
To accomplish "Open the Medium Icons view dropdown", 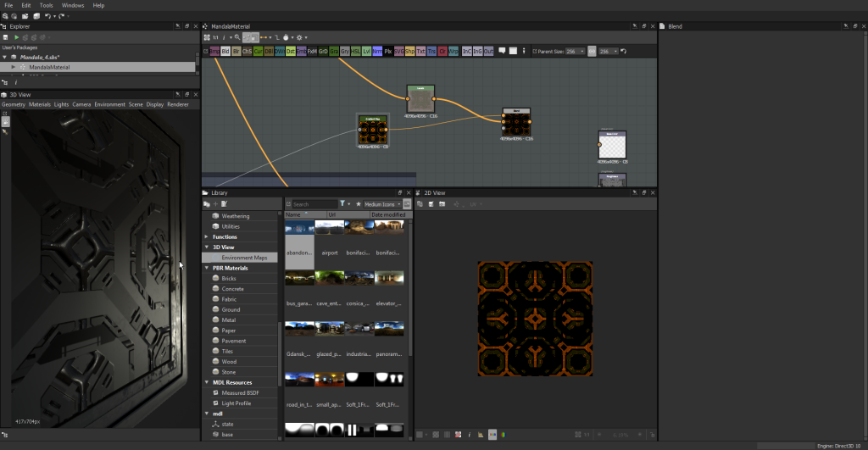I will coord(382,204).
